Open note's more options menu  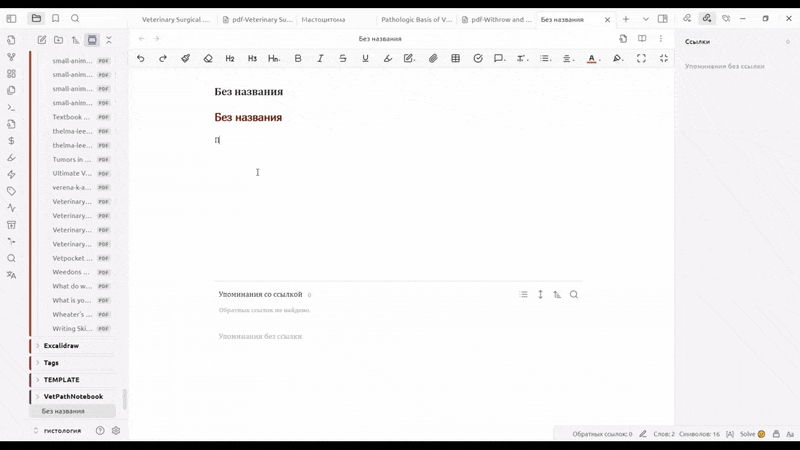[661, 39]
